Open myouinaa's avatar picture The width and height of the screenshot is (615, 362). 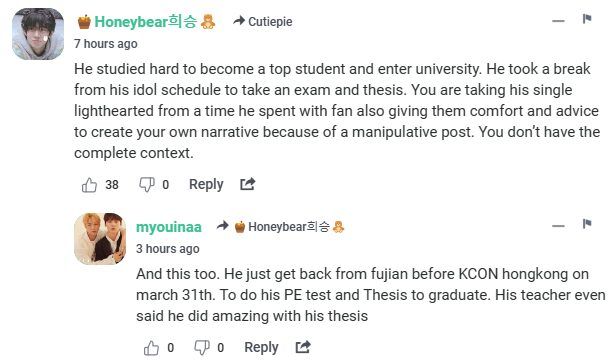pos(100,239)
